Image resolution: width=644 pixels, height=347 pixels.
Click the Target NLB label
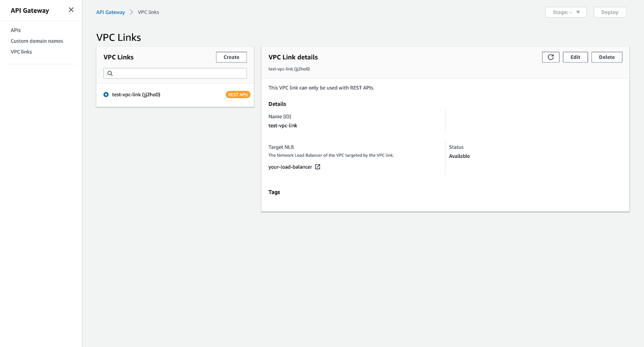281,147
